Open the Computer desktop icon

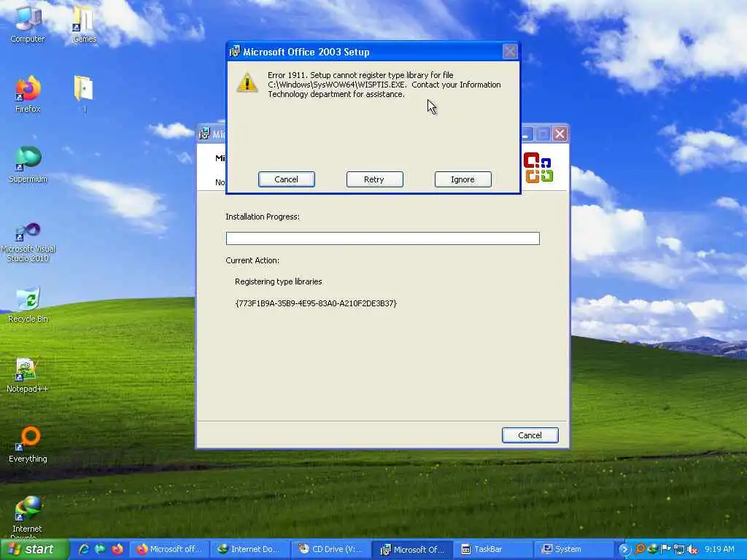click(28, 26)
